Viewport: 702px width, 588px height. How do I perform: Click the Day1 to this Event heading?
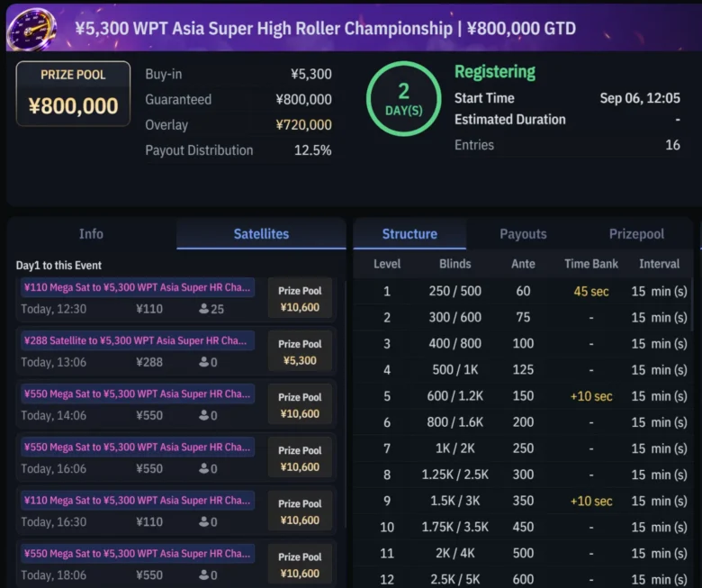[x=58, y=266]
